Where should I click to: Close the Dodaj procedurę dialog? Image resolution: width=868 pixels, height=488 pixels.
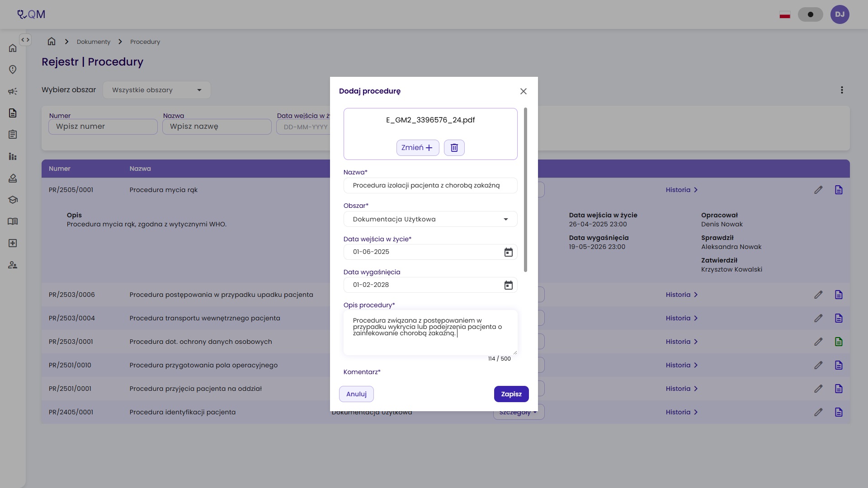tap(523, 91)
